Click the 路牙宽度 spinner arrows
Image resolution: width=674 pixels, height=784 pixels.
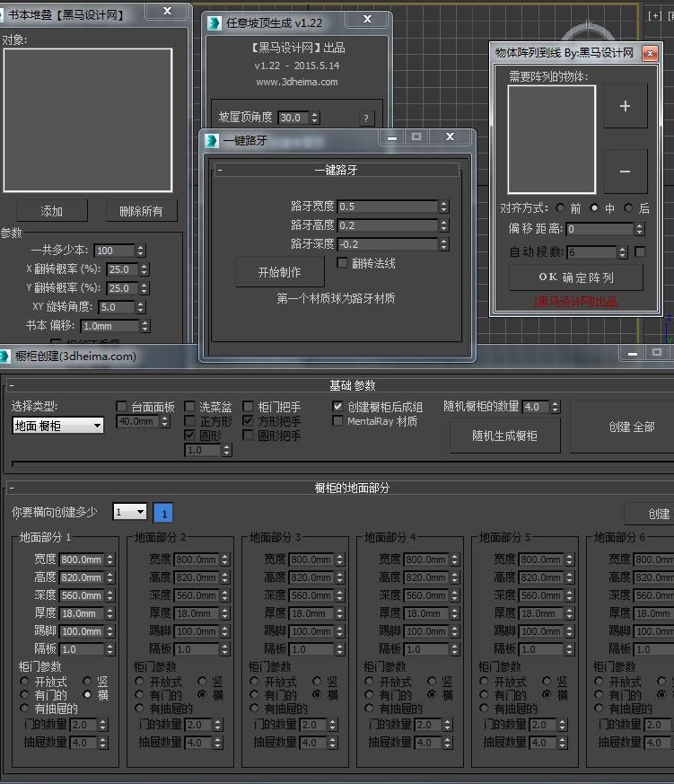(x=443, y=207)
